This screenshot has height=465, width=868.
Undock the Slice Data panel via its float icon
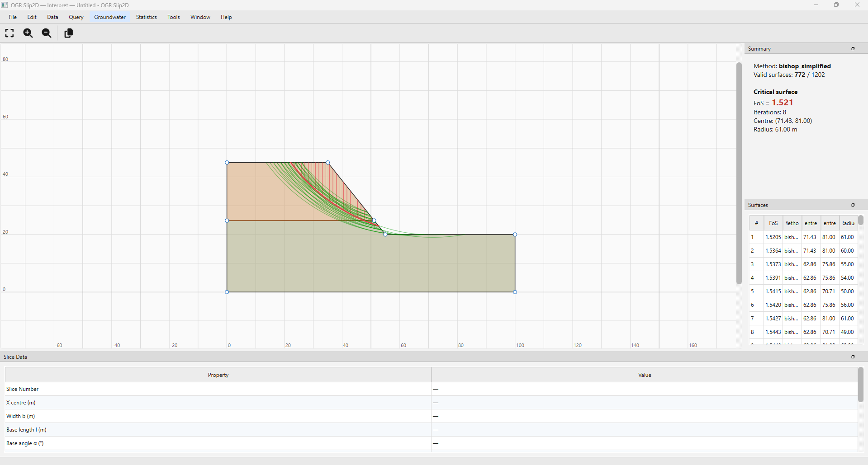pos(853,357)
